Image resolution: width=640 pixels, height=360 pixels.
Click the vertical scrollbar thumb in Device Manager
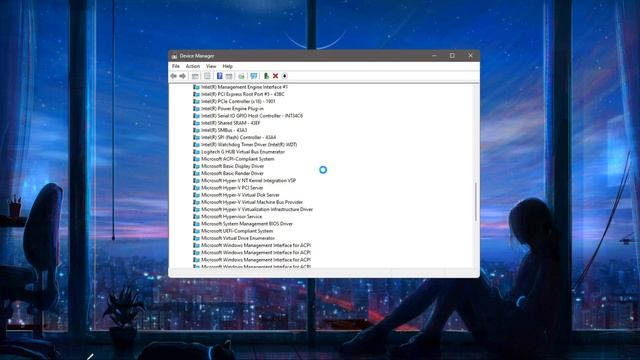click(x=476, y=202)
